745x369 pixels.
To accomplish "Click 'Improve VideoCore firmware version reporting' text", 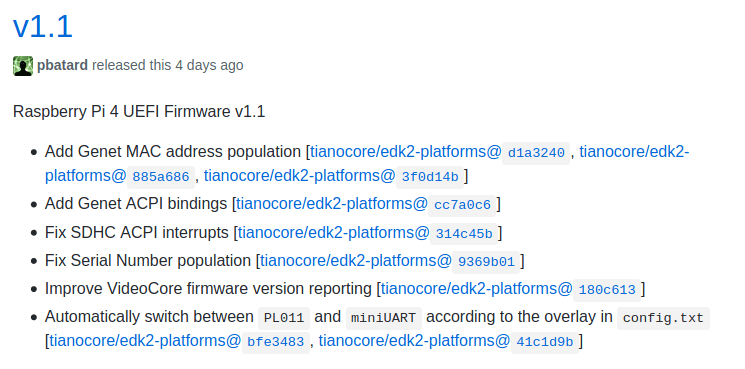I will pyautogui.click(x=208, y=289).
